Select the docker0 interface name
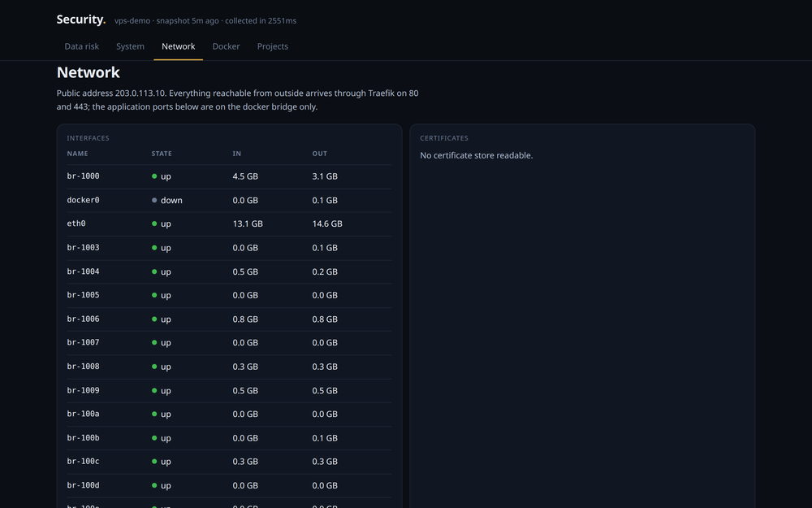This screenshot has width=812, height=508. (83, 200)
